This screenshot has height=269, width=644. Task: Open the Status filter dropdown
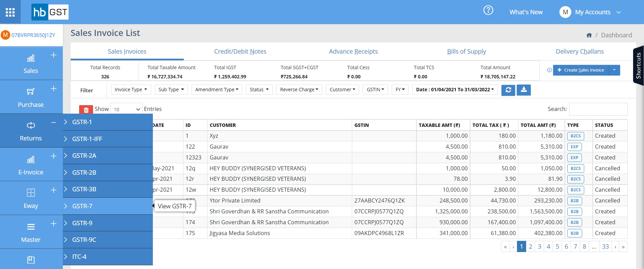pos(259,90)
